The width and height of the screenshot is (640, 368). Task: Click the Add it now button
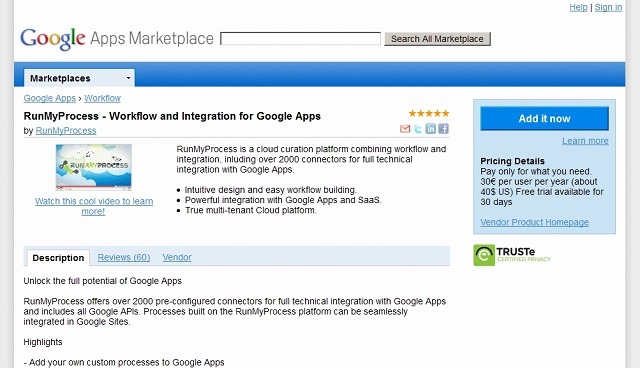(544, 119)
